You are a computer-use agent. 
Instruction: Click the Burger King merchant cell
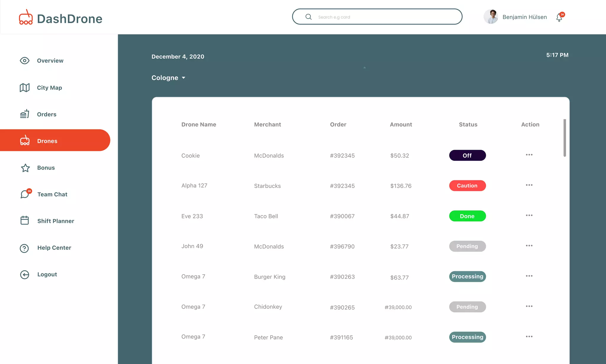coord(270,277)
